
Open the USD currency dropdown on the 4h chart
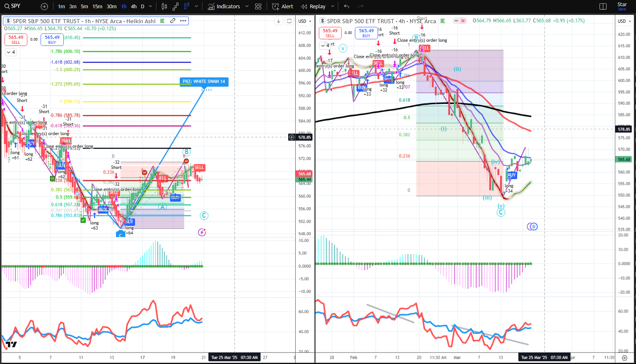[624, 21]
